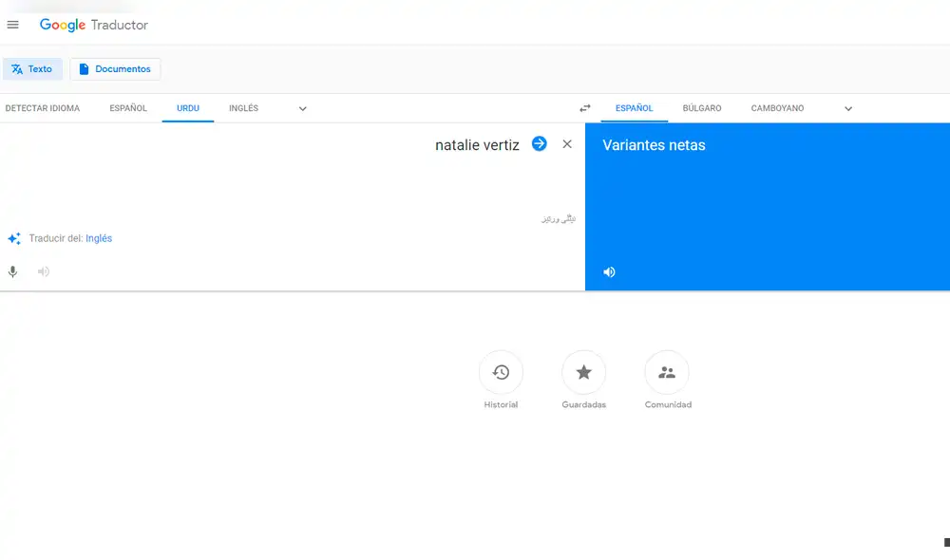Select Búlgaro as target language
This screenshot has width=950, height=560.
click(702, 108)
